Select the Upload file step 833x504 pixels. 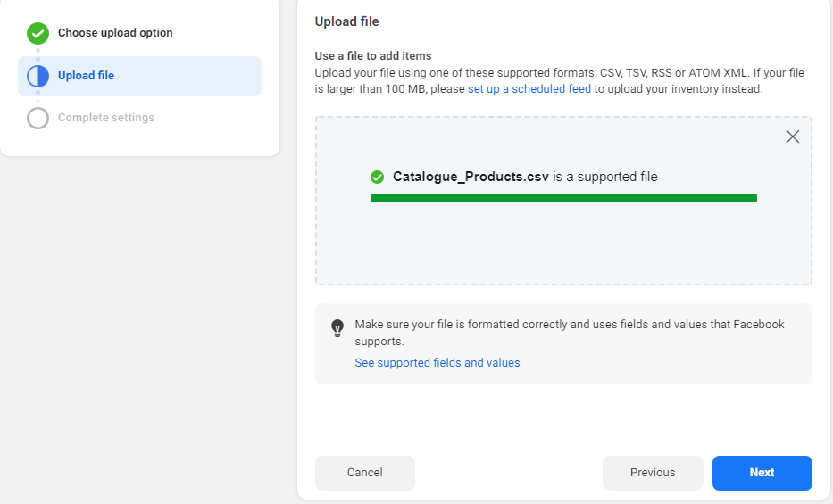(x=86, y=76)
